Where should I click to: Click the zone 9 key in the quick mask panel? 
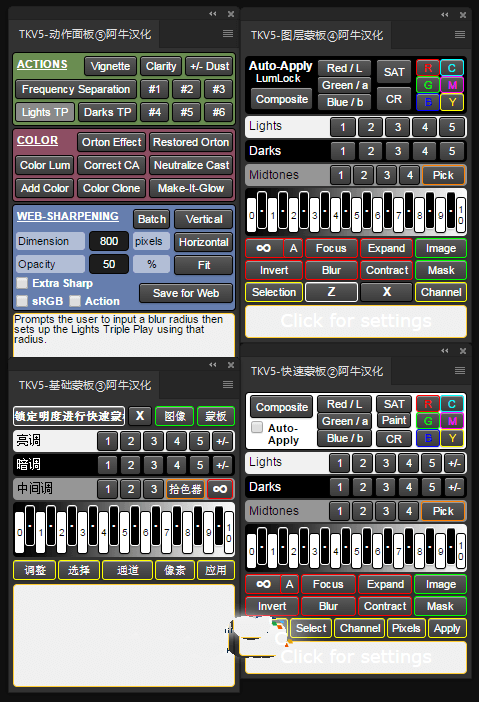441,552
